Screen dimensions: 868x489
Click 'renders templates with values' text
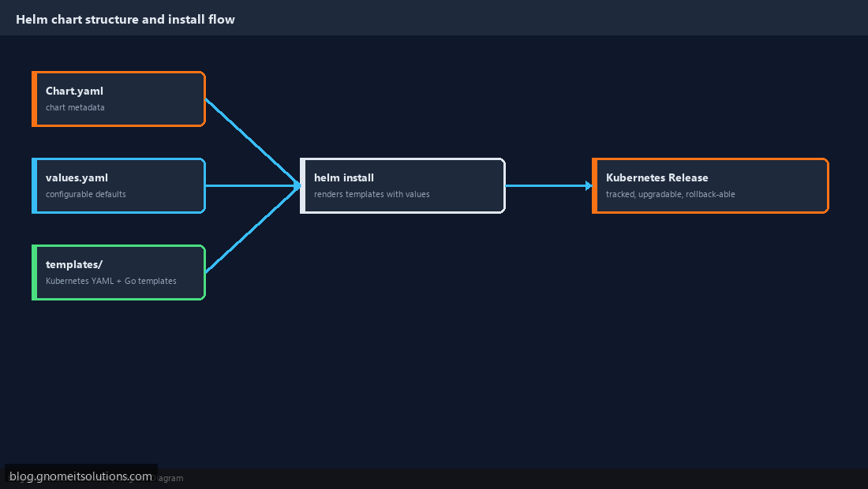click(x=372, y=194)
